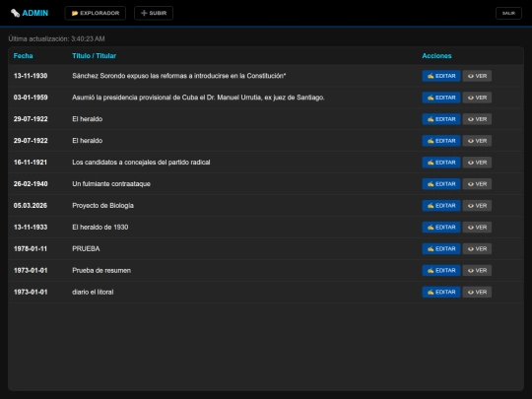Screen dimensions: 532x399
Task: Edit the El heraldo de 1930 entry
Action: point(441,228)
